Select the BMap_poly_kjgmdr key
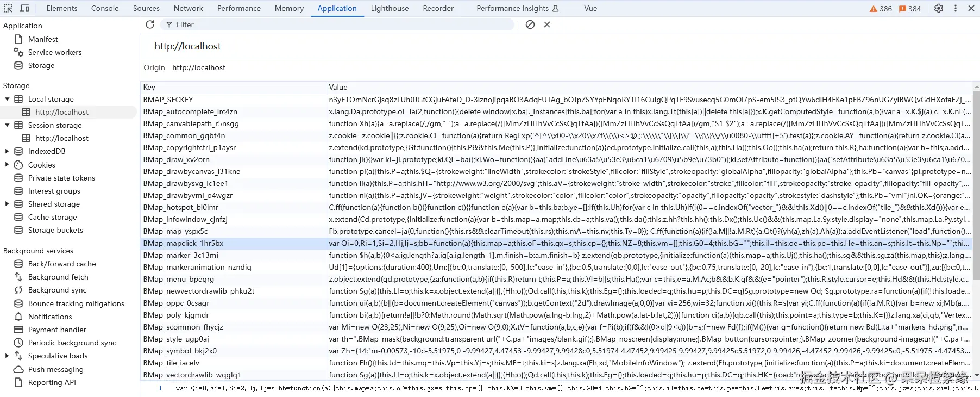The width and height of the screenshot is (980, 397). [175, 315]
